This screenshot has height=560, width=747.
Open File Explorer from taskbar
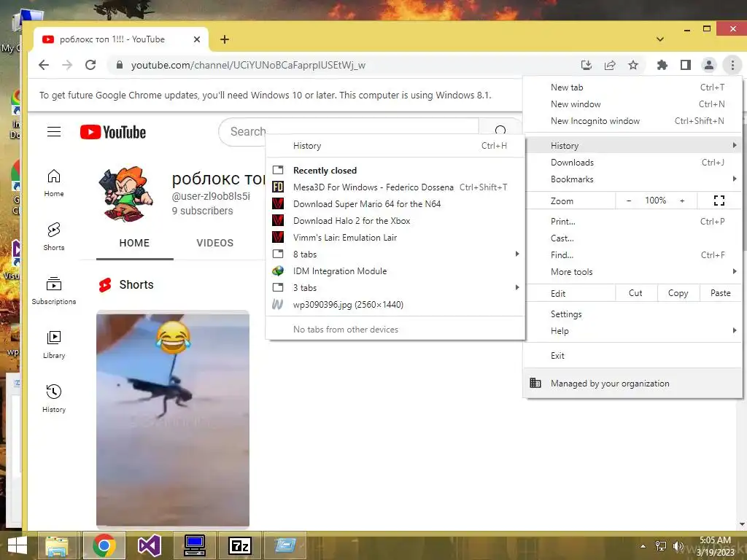(x=57, y=545)
